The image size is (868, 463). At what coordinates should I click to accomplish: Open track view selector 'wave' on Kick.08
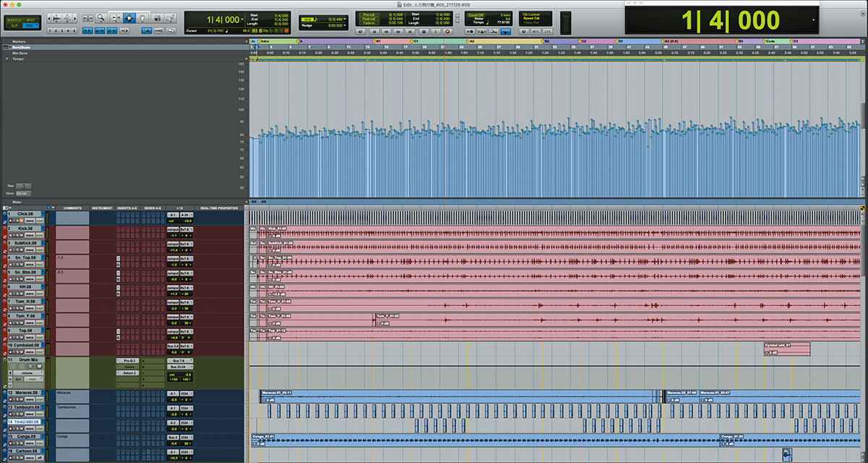click(30, 235)
